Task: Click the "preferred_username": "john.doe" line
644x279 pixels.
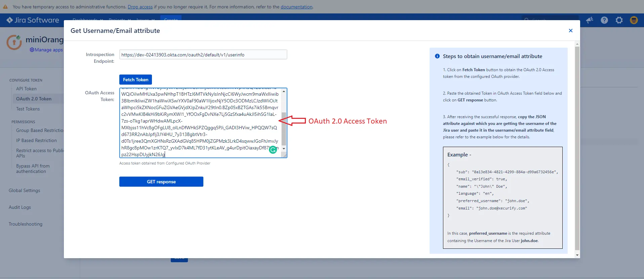Action: 492,201
